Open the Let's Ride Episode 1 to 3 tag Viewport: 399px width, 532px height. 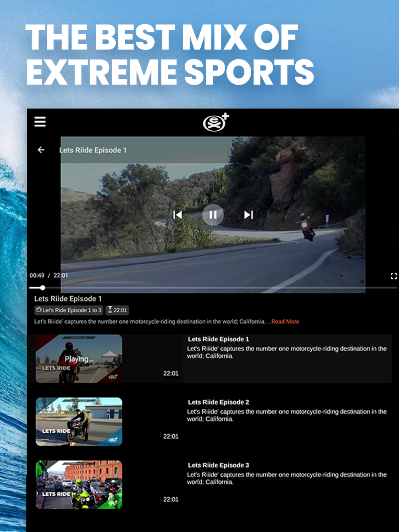(x=69, y=310)
